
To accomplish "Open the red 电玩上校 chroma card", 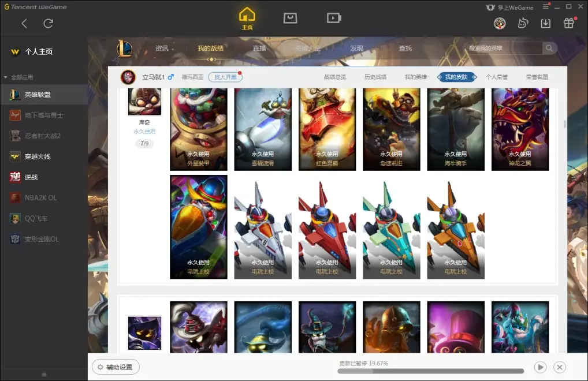I will click(x=327, y=227).
